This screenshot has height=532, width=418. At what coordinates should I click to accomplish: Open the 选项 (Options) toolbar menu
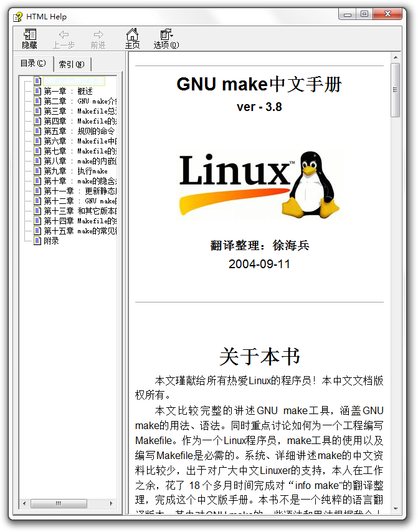[166, 39]
